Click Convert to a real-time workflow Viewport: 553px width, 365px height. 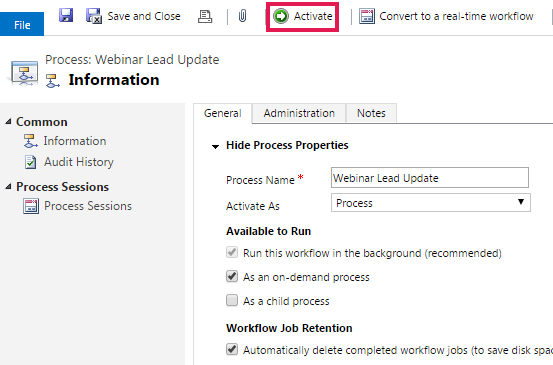point(456,16)
